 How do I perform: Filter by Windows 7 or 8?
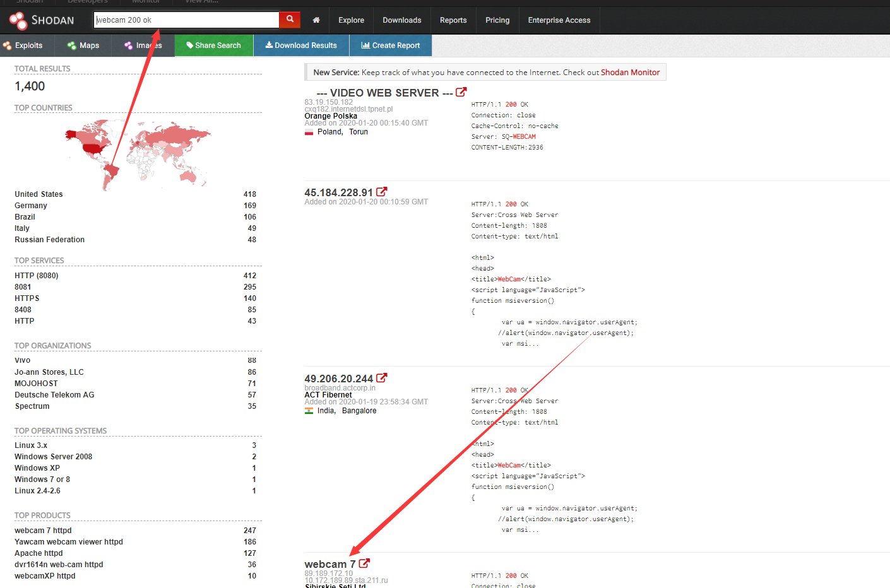(42, 479)
